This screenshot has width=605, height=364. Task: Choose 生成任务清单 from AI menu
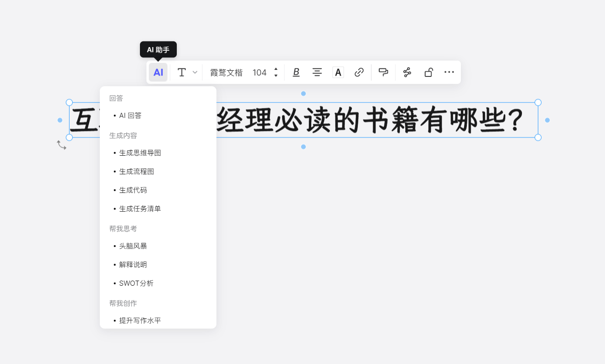click(x=158, y=209)
